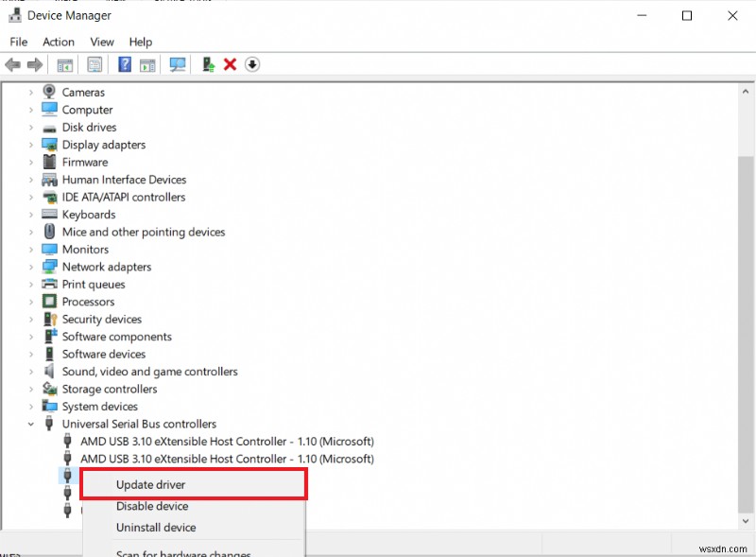The width and height of the screenshot is (756, 557).
Task: Expand the Software components category
Action: [31, 337]
